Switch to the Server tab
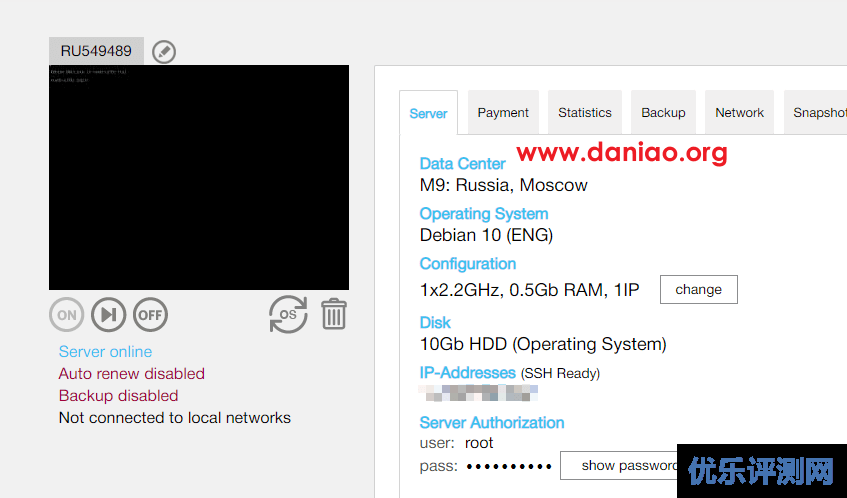 pos(428,113)
